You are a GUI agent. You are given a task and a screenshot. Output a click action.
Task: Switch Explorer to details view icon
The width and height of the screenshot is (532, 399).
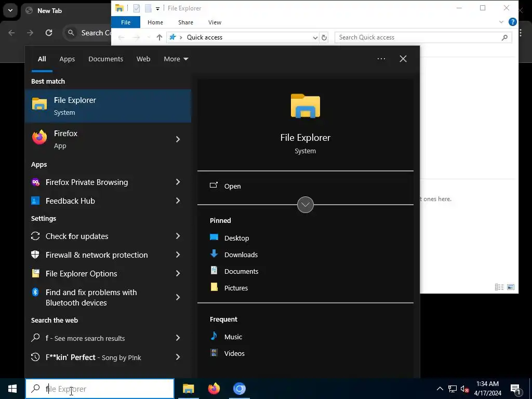tap(499, 287)
